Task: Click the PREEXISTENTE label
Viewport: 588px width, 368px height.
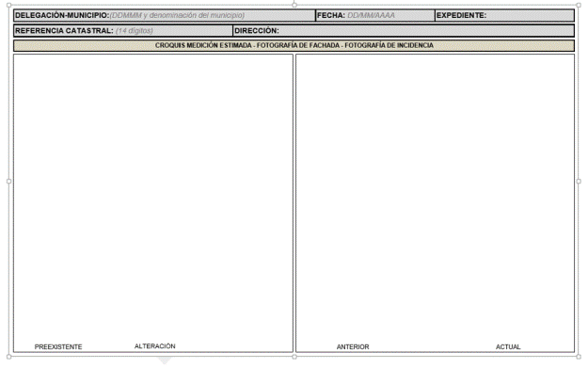Action: (58, 347)
